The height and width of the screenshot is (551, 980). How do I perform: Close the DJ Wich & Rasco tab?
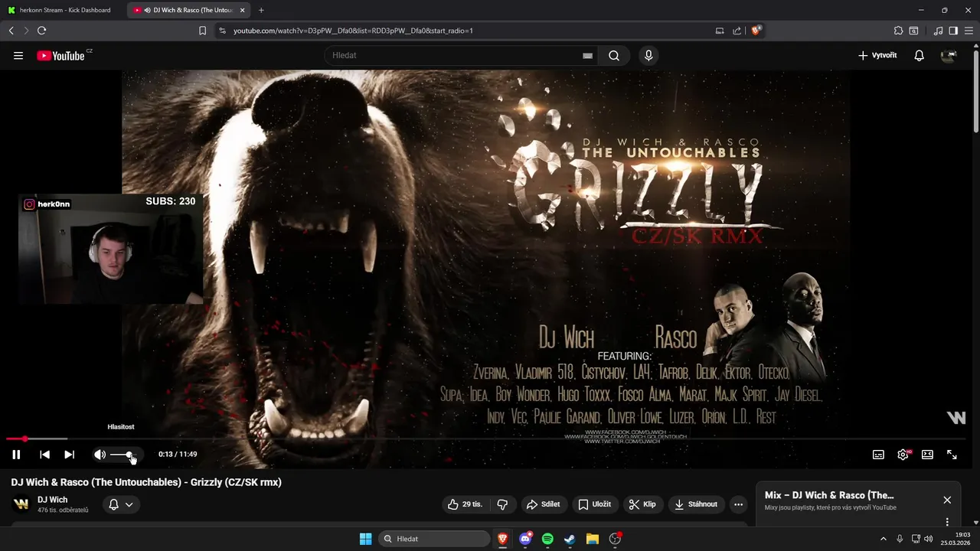click(243, 10)
